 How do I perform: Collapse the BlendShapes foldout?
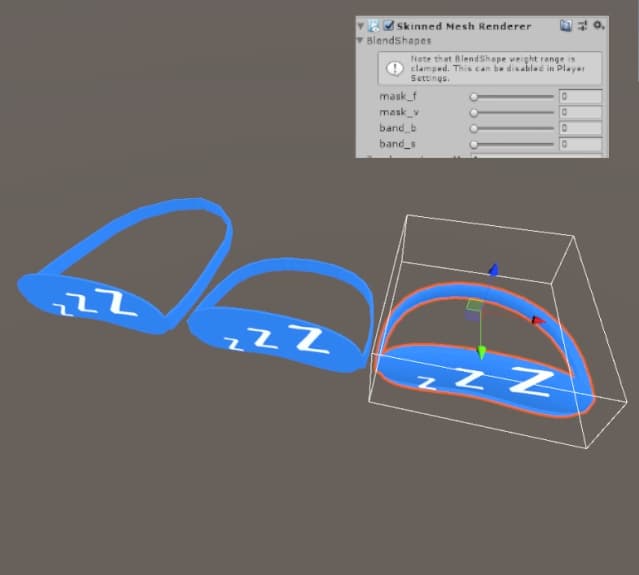tap(361, 41)
